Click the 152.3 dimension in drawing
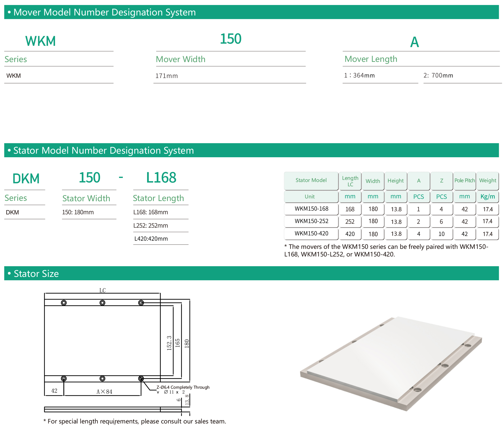The width and height of the screenshot is (504, 432). (x=169, y=343)
